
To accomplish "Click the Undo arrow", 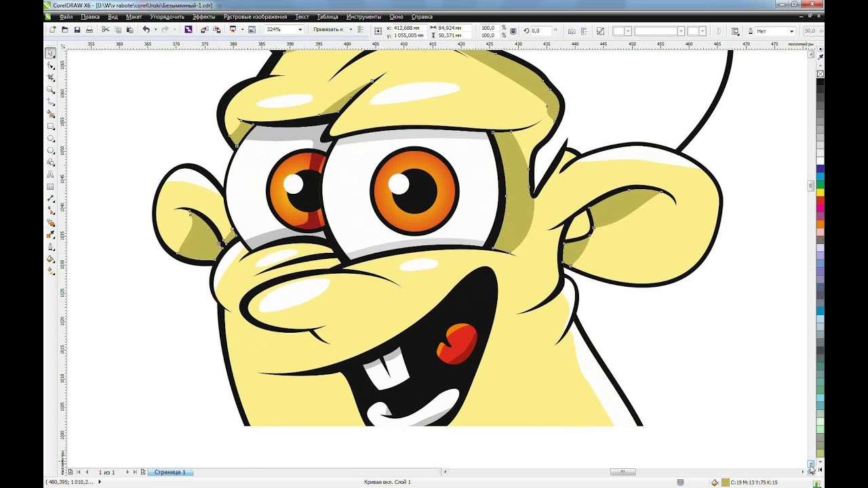I will coord(146,30).
